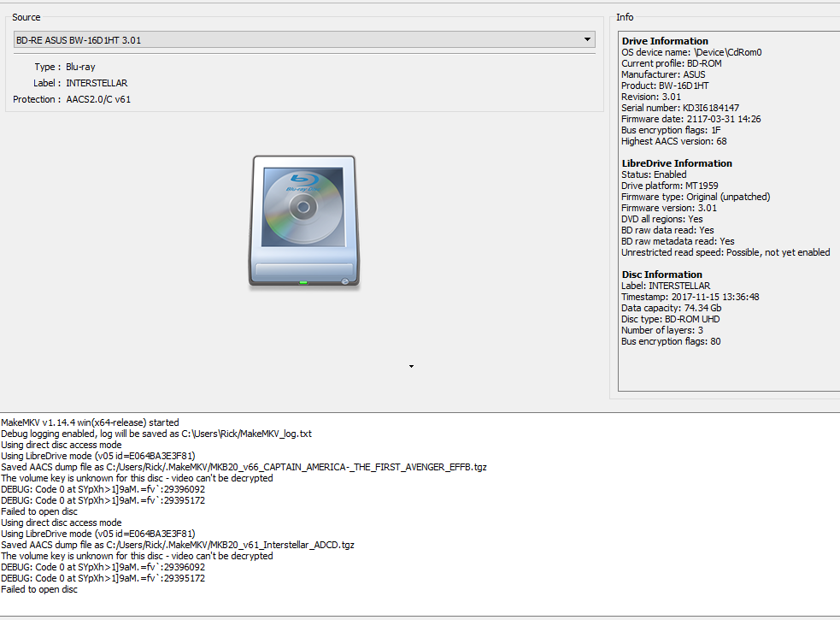Select 'Number of layers: 3' line
The width and height of the screenshot is (840, 620).
pyautogui.click(x=662, y=330)
